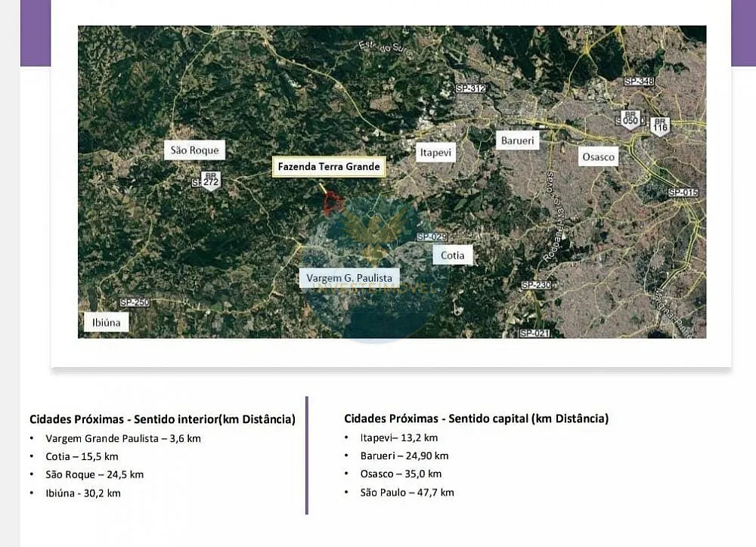The height and width of the screenshot is (547, 756).
Task: Select the SP-250 road marker
Action: click(x=135, y=303)
